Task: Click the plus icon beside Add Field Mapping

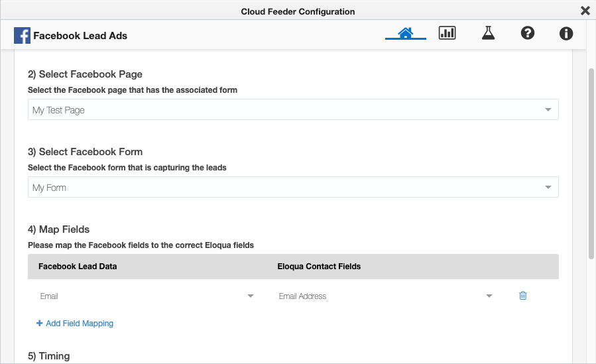Action: [40, 324]
